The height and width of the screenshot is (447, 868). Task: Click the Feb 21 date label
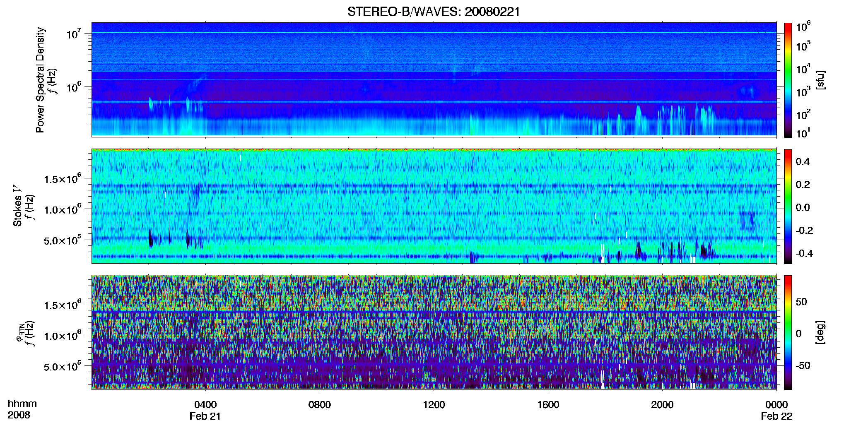205,416
